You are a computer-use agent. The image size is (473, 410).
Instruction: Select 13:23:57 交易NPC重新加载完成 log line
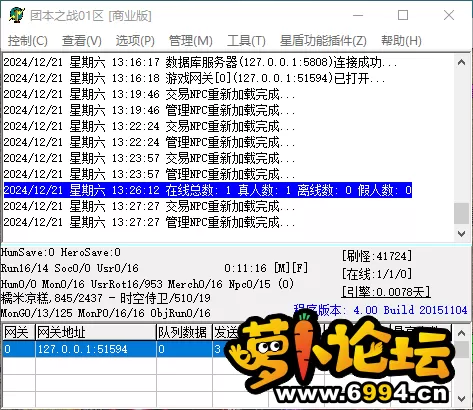[149, 158]
